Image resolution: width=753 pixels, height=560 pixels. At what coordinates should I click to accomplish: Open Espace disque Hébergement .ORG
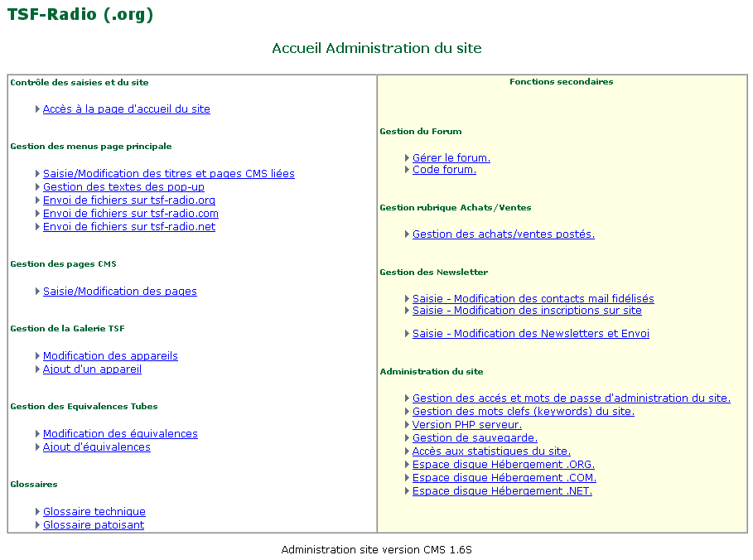point(504,465)
